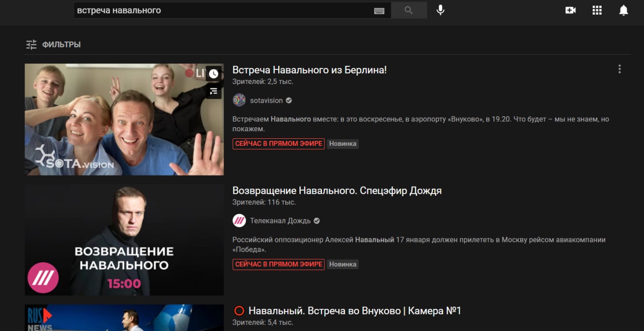Open notifications bell icon

point(624,10)
